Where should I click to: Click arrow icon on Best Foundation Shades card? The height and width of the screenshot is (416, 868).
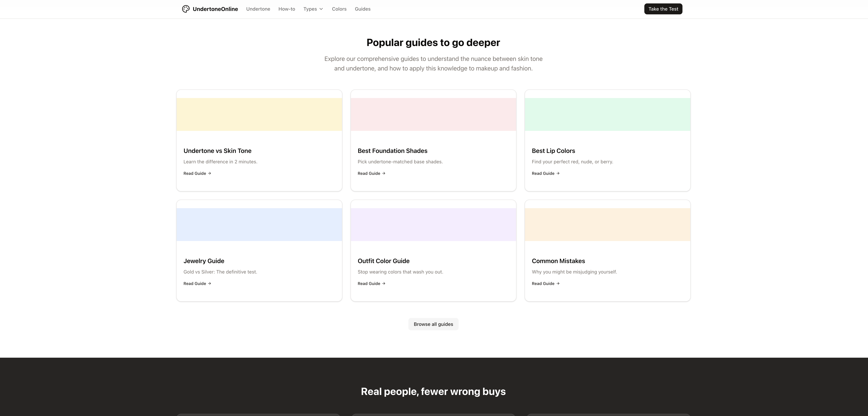[x=384, y=173]
